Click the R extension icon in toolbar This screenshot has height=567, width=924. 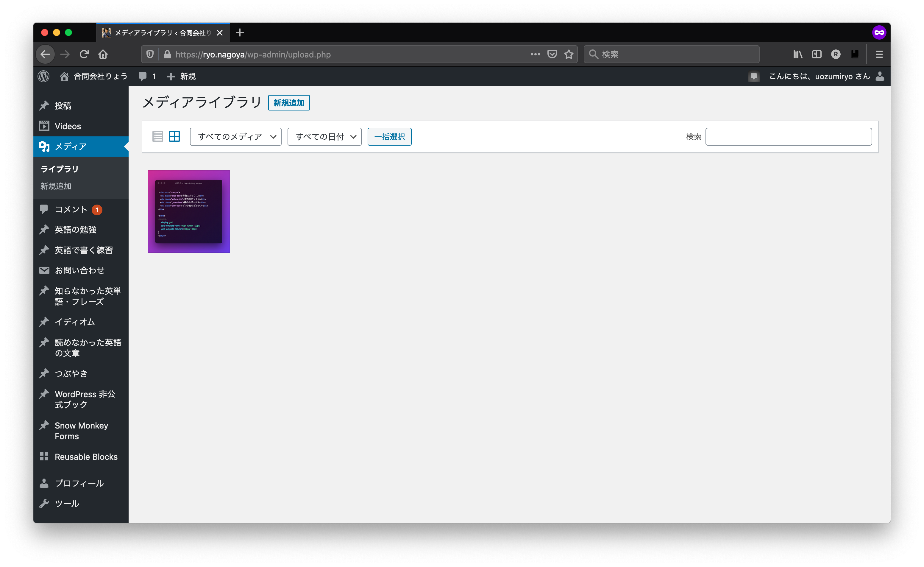(836, 54)
